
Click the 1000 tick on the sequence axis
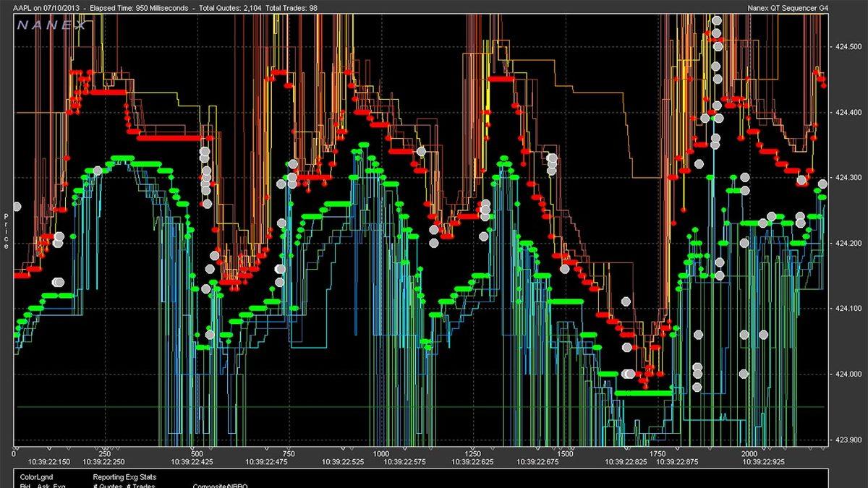380,453
